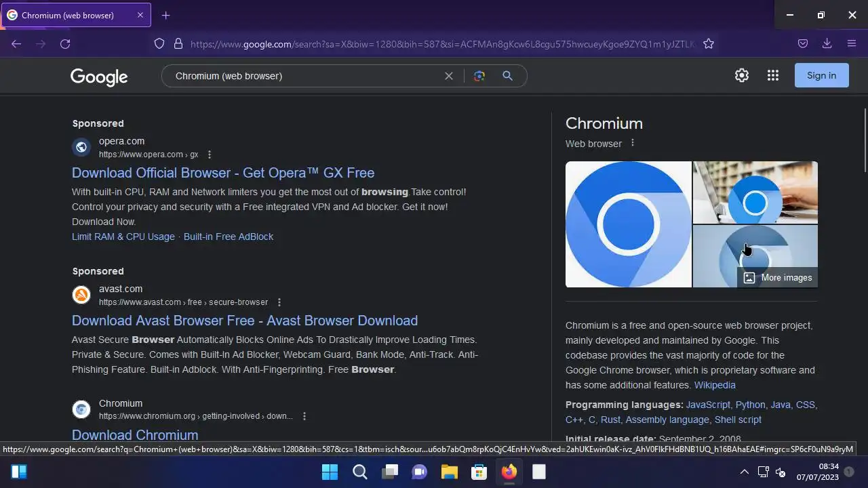This screenshot has height=488, width=868.
Task: Reload the page with refresh icon
Action: click(65, 43)
